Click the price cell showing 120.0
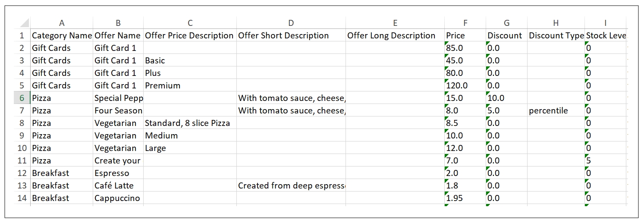 [465, 85]
